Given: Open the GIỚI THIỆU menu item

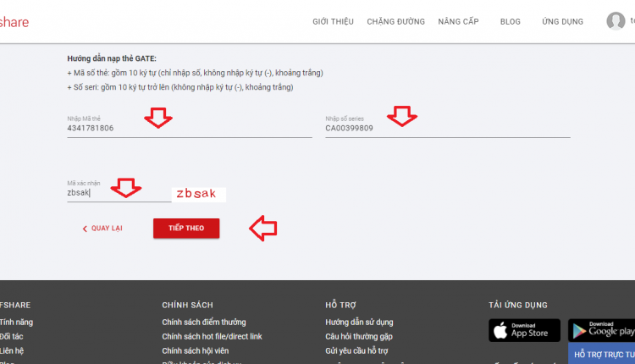Looking at the screenshot, I should (333, 21).
